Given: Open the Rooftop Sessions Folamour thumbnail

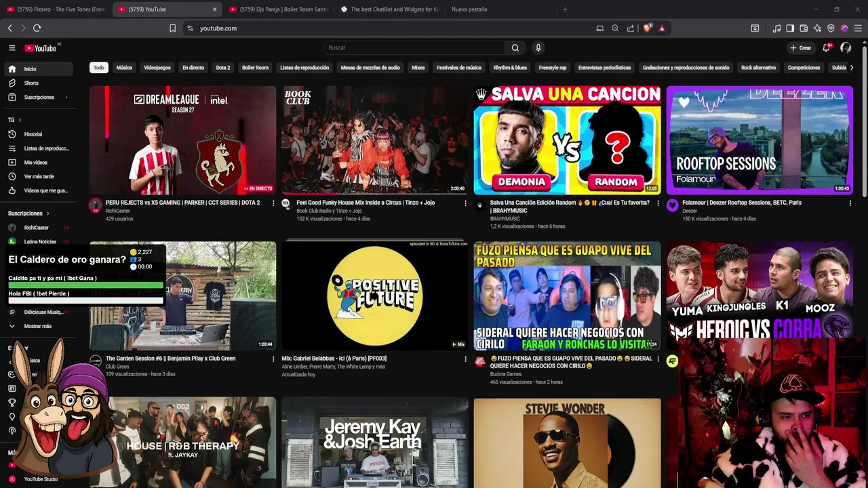Looking at the screenshot, I should pos(759,140).
